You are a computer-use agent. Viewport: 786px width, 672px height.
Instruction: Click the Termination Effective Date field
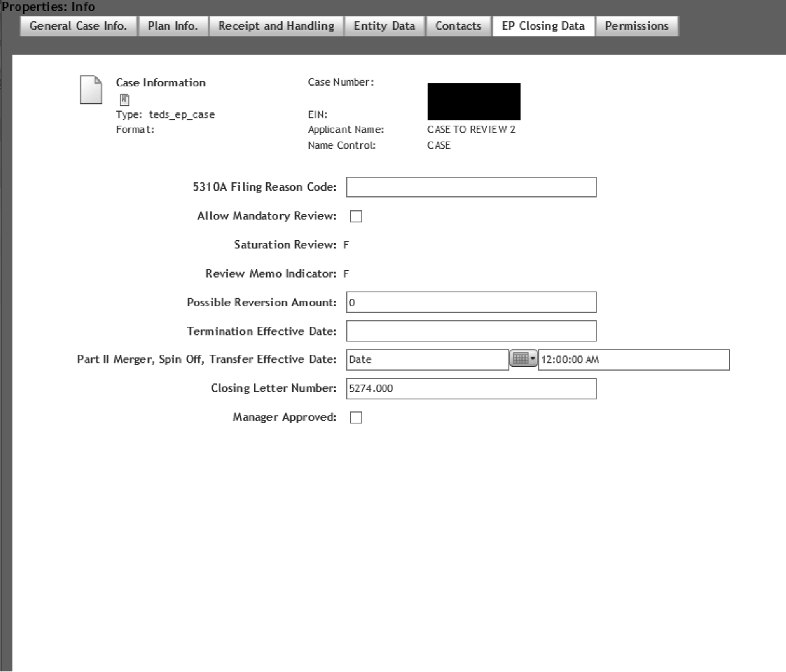[x=471, y=331]
